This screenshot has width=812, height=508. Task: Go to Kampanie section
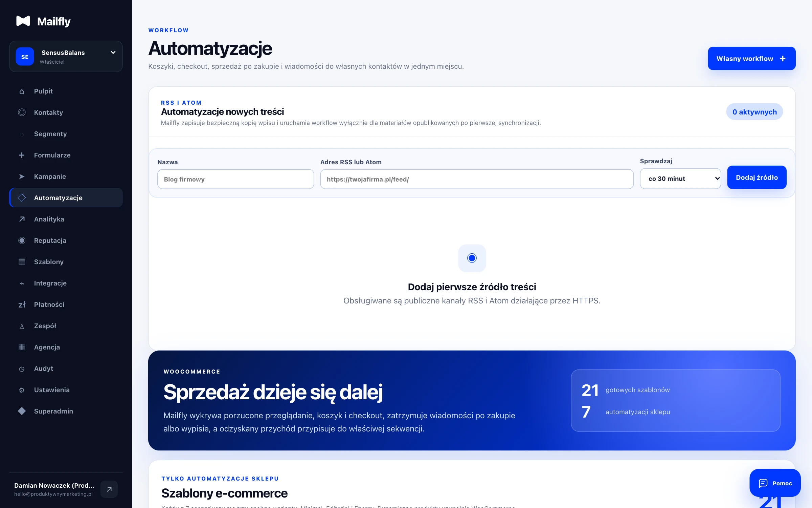coord(66,176)
